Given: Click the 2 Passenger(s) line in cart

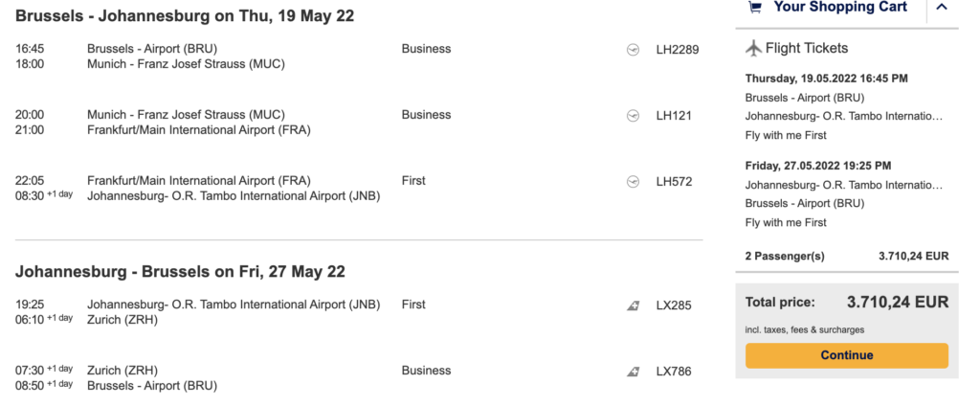Looking at the screenshot, I should (784, 257).
